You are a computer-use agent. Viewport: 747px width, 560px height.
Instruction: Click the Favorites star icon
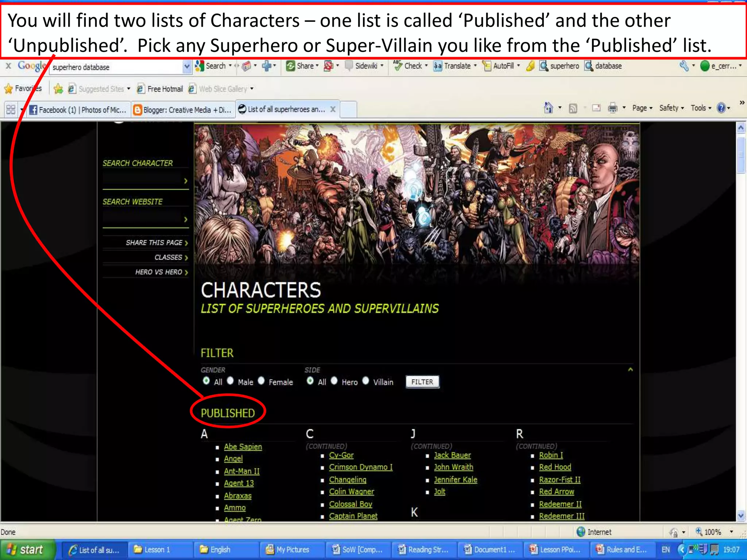(x=8, y=89)
